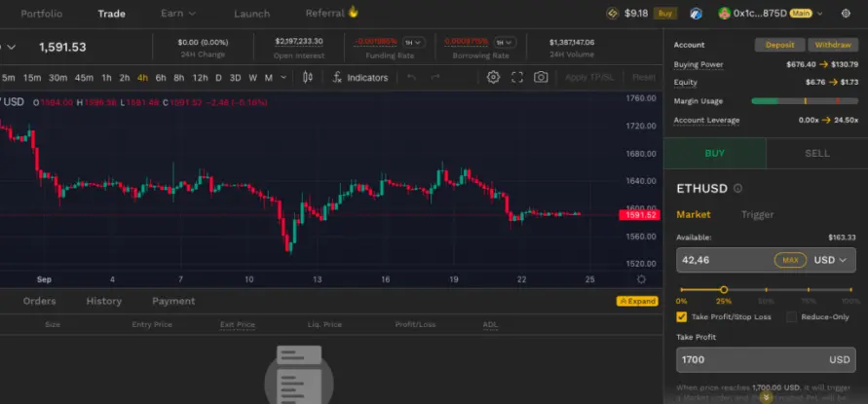Set chart interval to 12h
This screenshot has height=404, width=868.
(x=201, y=78)
